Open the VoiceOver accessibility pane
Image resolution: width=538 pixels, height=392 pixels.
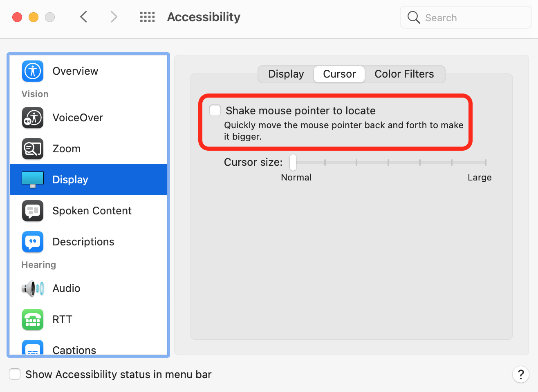pyautogui.click(x=78, y=118)
